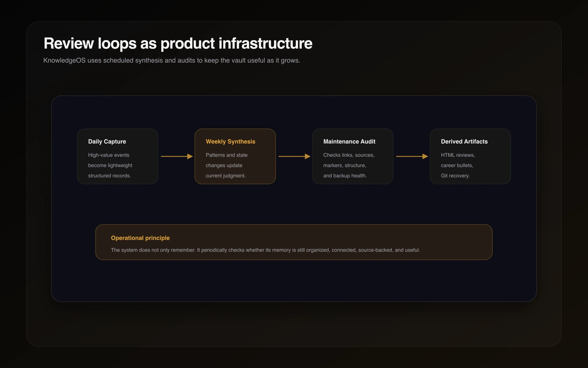Select the Daily Capture card heading
The height and width of the screenshot is (368, 588).
click(x=107, y=142)
